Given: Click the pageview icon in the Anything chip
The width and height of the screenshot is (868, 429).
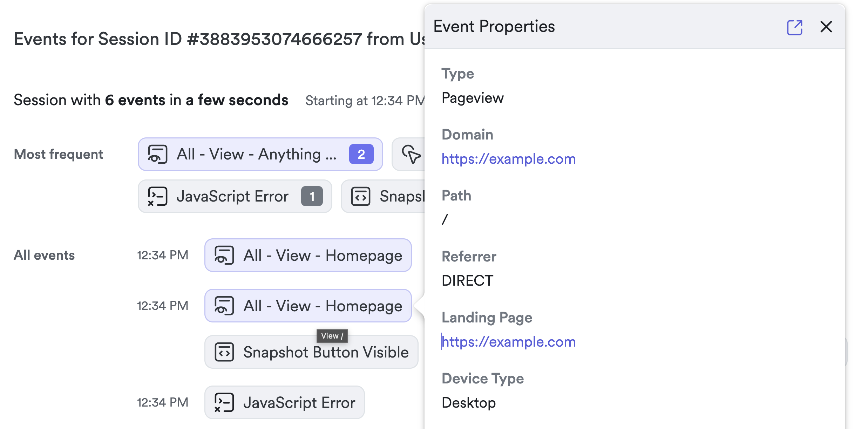Looking at the screenshot, I should pos(157,154).
